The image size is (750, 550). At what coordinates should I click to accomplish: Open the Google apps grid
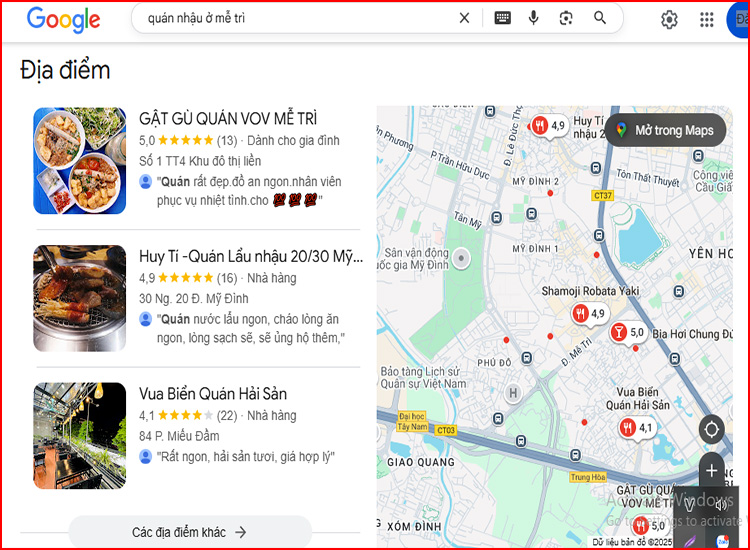[706, 20]
